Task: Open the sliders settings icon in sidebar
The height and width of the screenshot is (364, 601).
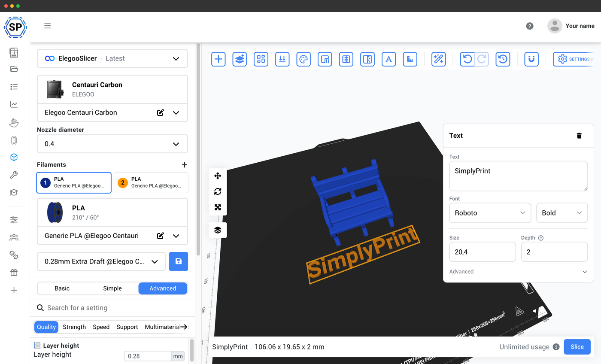Action: [x=14, y=220]
